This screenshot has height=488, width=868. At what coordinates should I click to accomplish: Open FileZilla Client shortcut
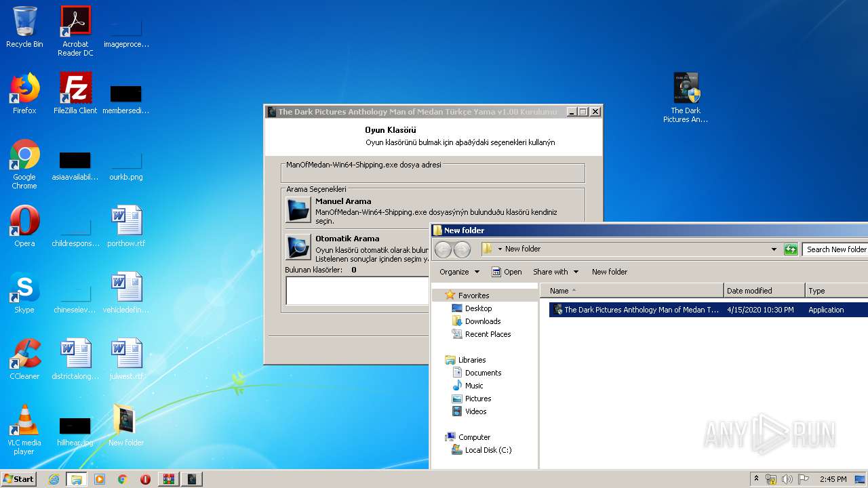pyautogui.click(x=75, y=94)
